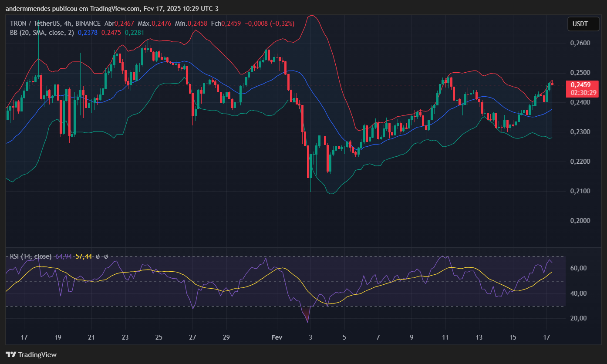607x364 pixels.
Task: Click the RSI moving average value 57,44
Action: 84,256
